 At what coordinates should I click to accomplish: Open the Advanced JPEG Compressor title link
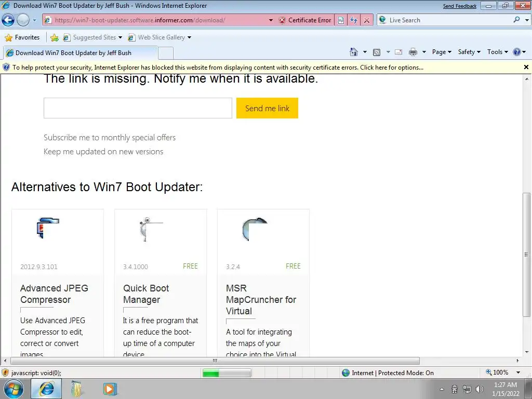coord(54,294)
